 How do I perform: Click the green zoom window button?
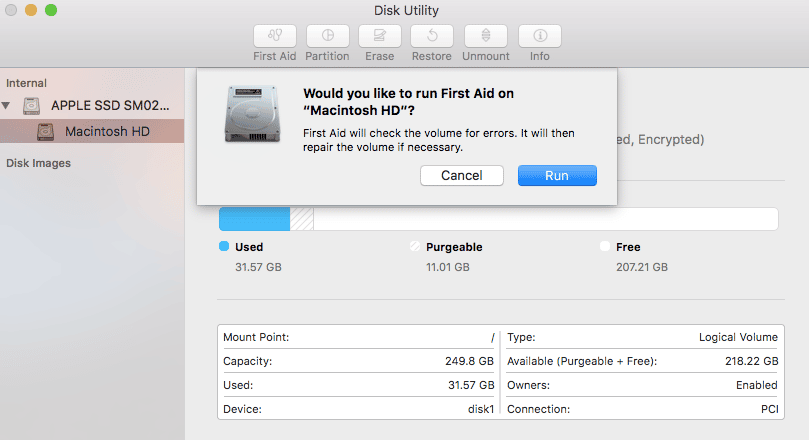(51, 10)
